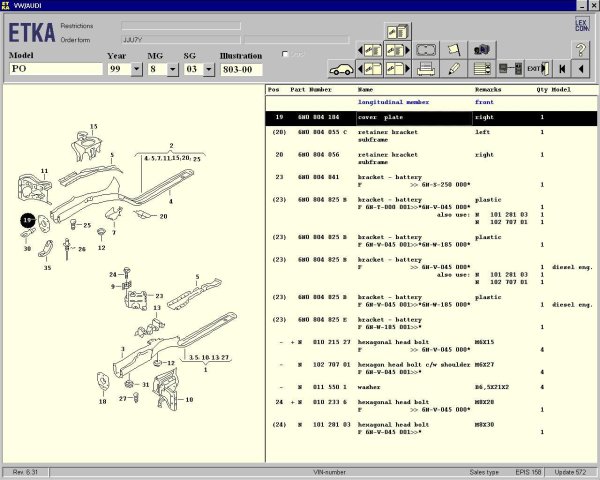This screenshot has width=600, height=480.
Task: Click the printer icon
Action: pos(425,69)
